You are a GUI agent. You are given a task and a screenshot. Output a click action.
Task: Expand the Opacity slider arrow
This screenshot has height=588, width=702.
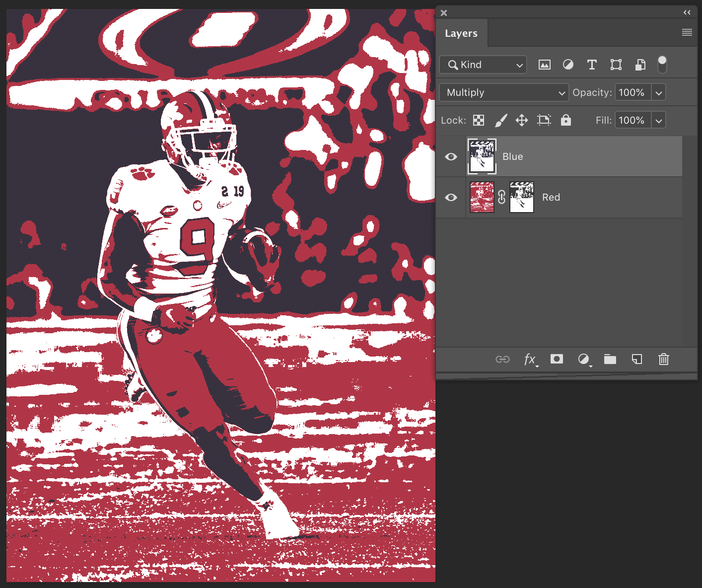tap(659, 92)
